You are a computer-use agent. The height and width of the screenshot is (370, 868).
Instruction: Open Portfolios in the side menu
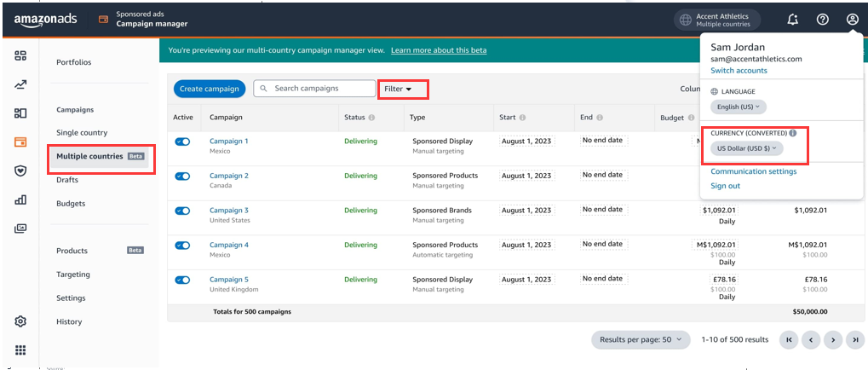(73, 62)
